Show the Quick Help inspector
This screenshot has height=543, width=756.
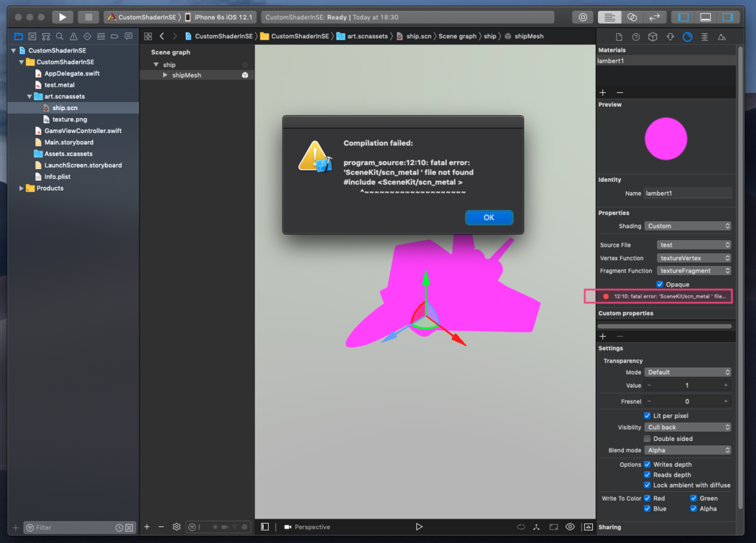click(636, 37)
